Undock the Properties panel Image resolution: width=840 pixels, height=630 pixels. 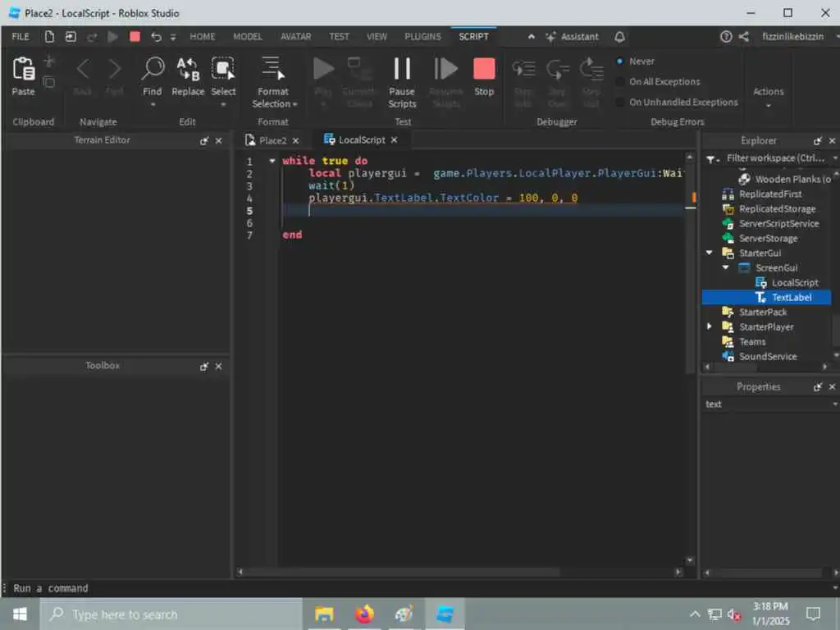click(x=818, y=387)
